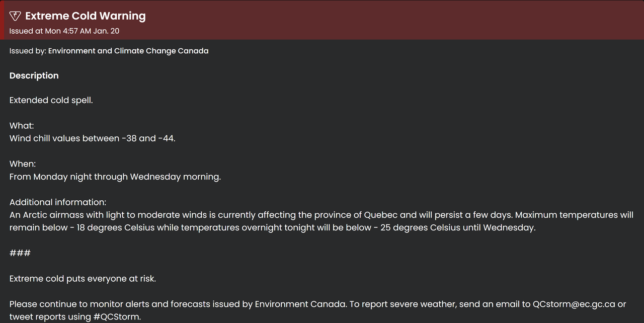Click the QCstorm@ec.gc.ca email address

(574, 304)
